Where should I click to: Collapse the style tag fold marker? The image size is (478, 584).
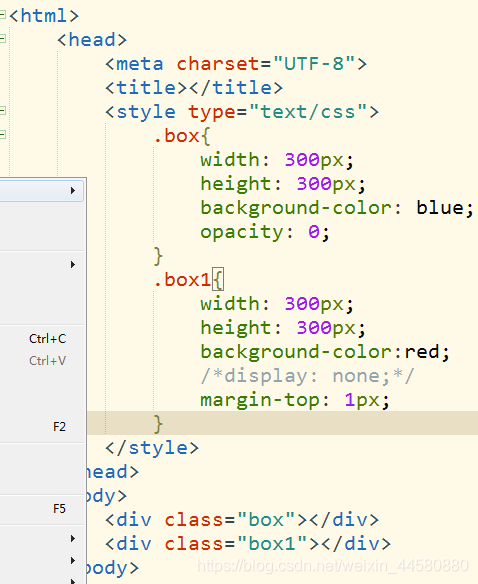click(x=3, y=110)
